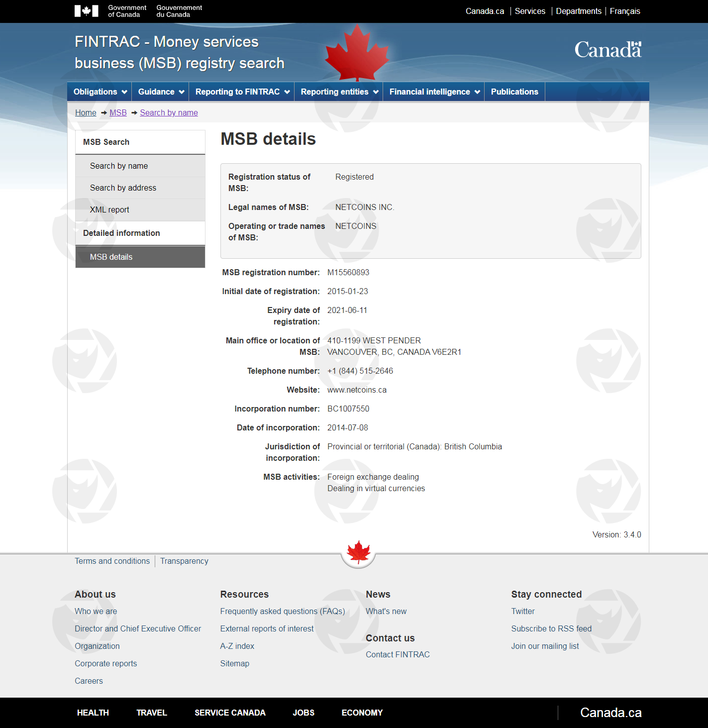Open XML report in the sidebar
Screen dimensions: 708x728
point(109,209)
